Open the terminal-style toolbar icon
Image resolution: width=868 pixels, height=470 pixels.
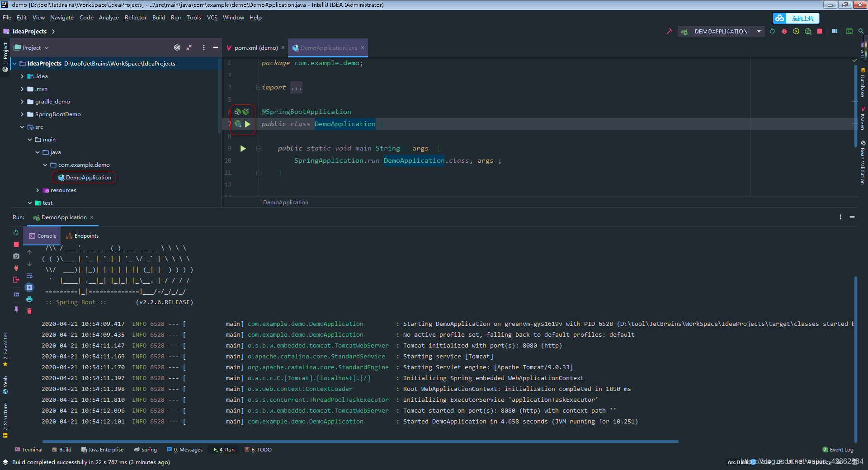point(849,31)
